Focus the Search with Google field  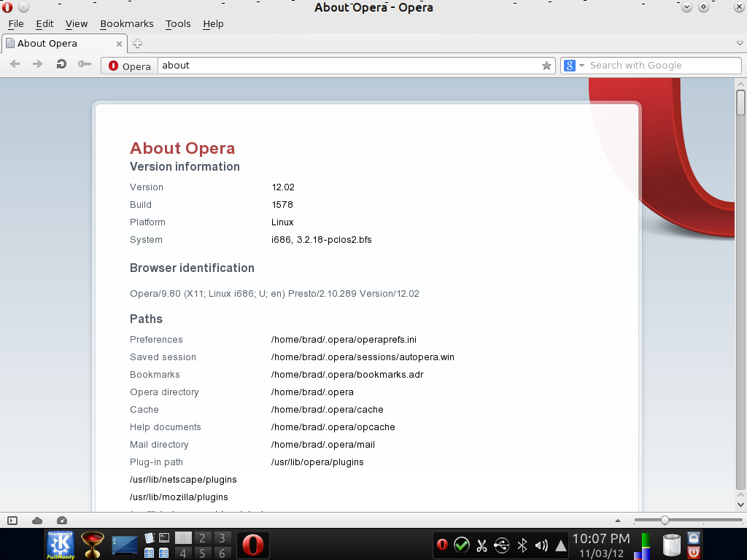point(663,66)
